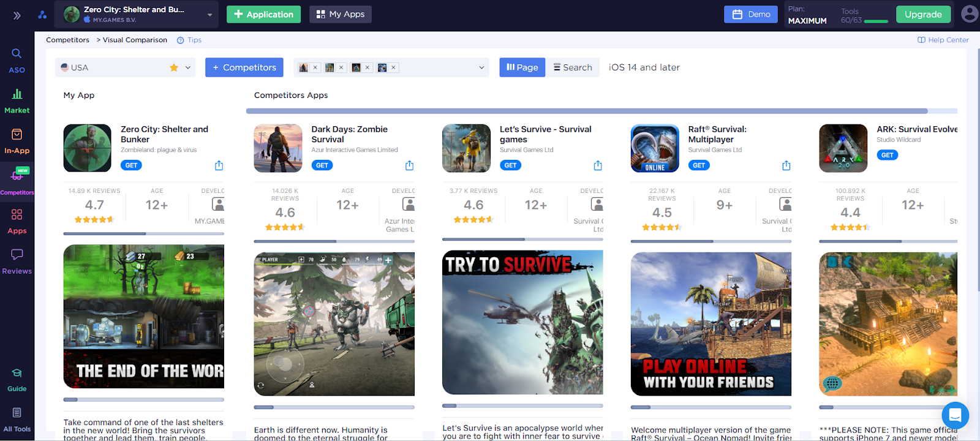Open the Reviews section in sidebar
This screenshot has height=441, width=980.
click(x=17, y=262)
